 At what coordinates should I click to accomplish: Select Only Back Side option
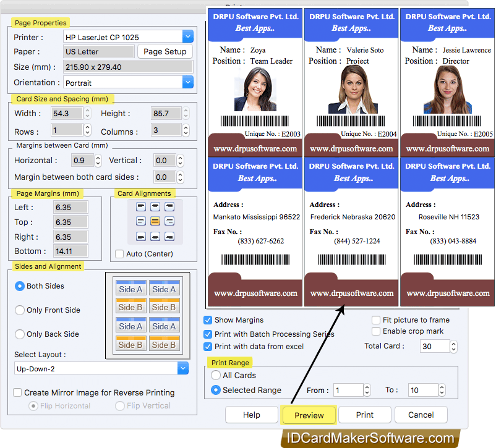click(x=20, y=334)
